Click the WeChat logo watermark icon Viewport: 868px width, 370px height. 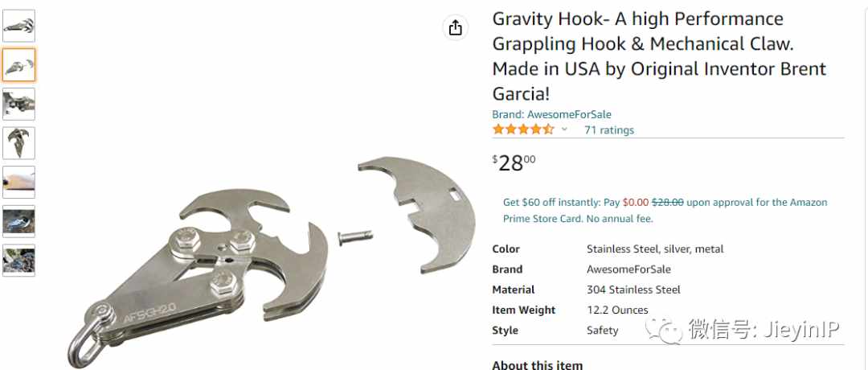click(662, 330)
